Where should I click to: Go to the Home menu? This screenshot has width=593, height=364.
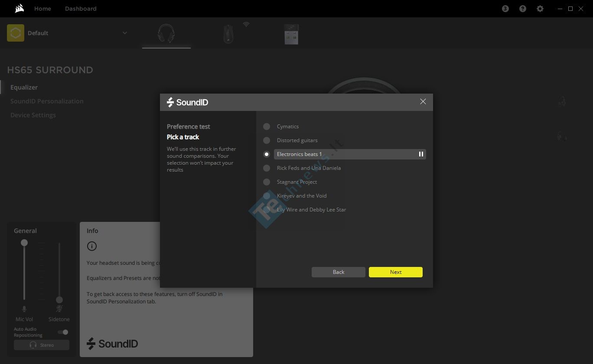[x=42, y=9]
